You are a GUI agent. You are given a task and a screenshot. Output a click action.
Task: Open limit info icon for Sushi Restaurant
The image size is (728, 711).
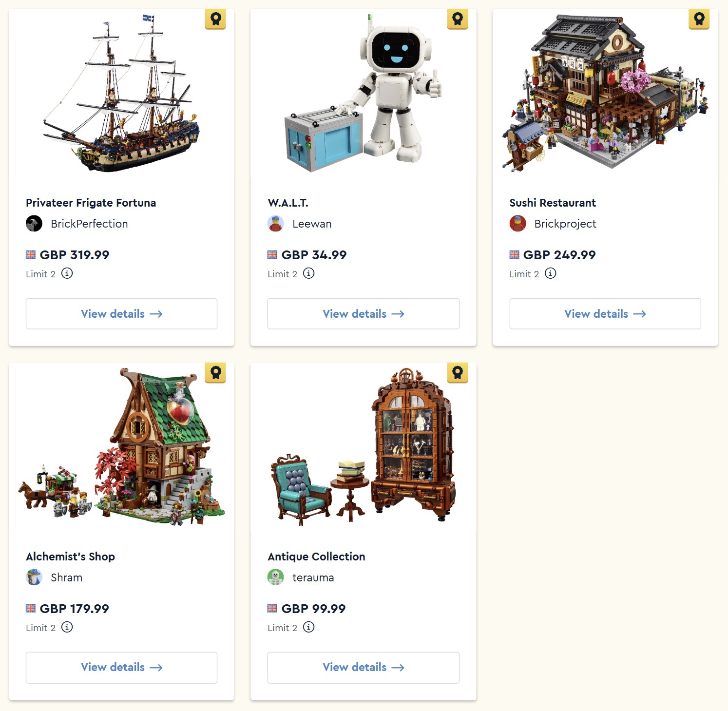coord(551,273)
